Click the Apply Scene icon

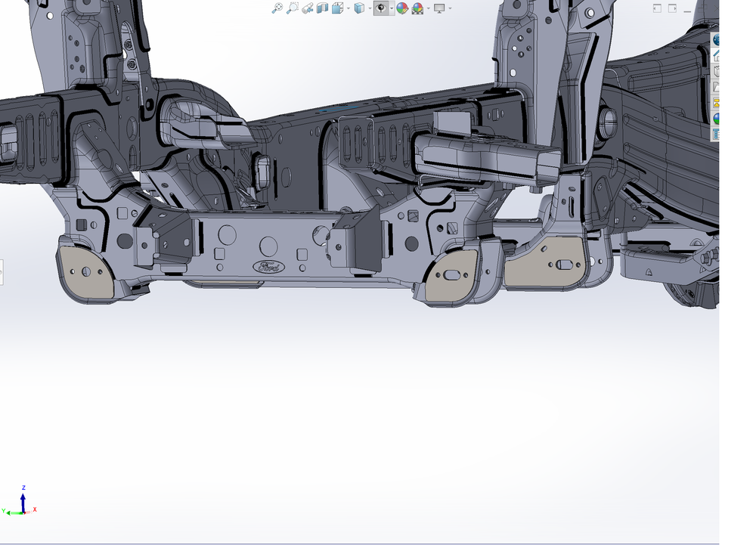[418, 9]
